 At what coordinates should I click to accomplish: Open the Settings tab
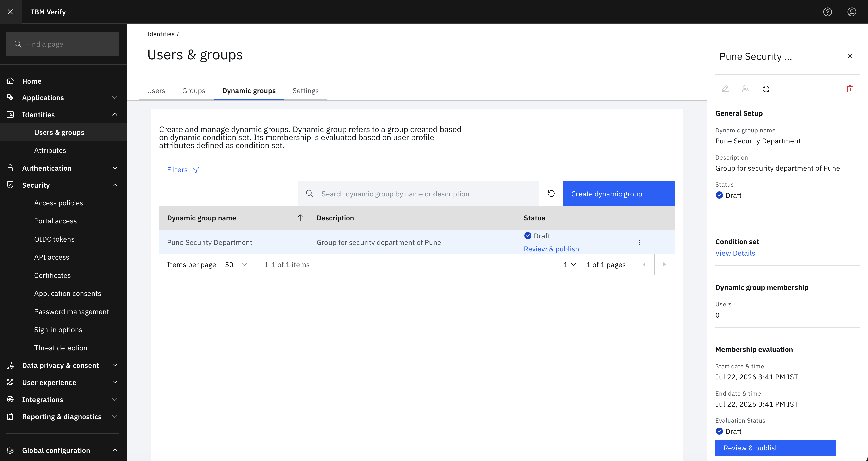click(306, 91)
